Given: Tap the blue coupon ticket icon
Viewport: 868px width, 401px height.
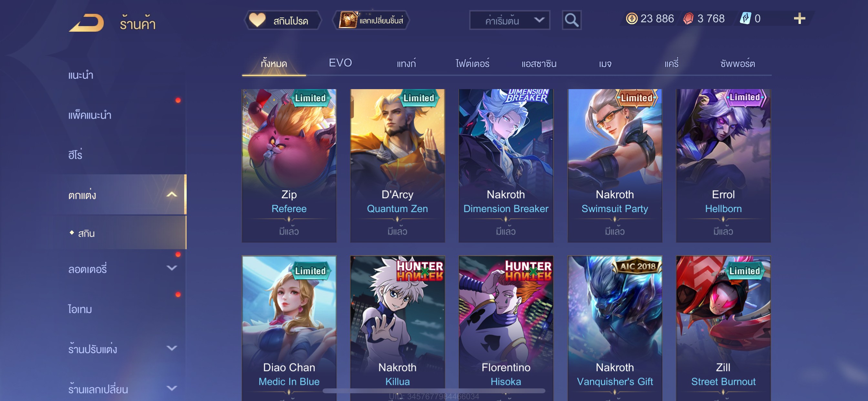Looking at the screenshot, I should 745,18.
